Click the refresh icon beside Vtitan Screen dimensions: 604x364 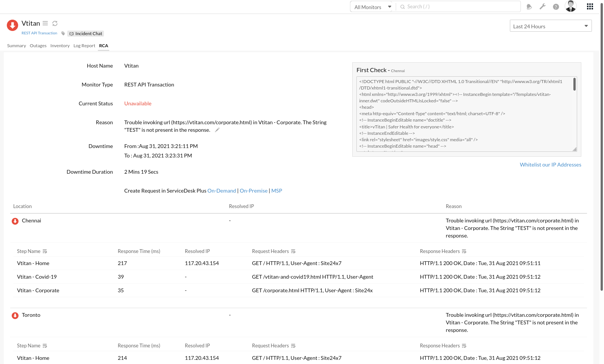tap(55, 23)
